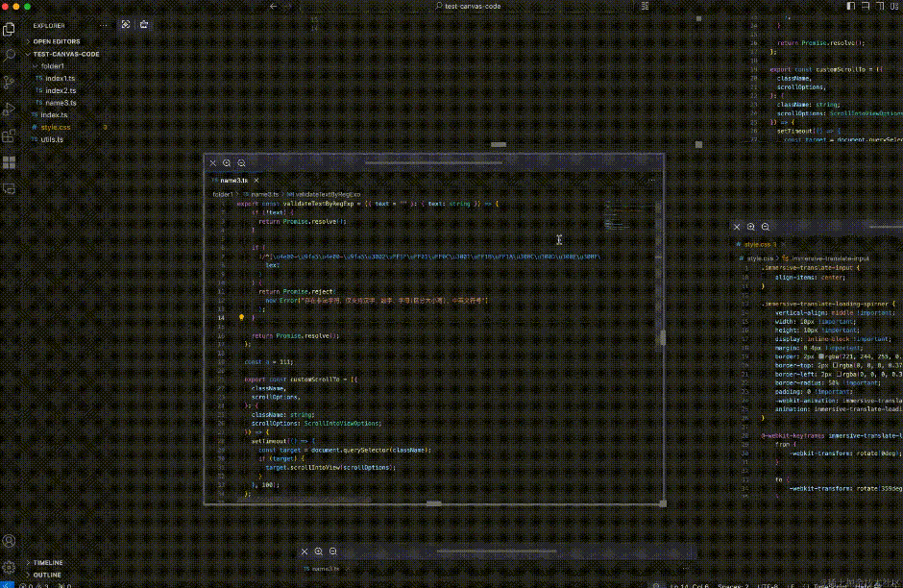The image size is (903, 588).
Task: Open the Explorer view in the activity bar
Action: point(9,29)
